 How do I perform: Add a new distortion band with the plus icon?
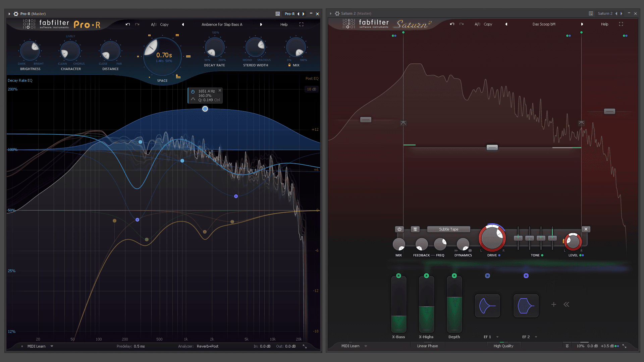554,304
